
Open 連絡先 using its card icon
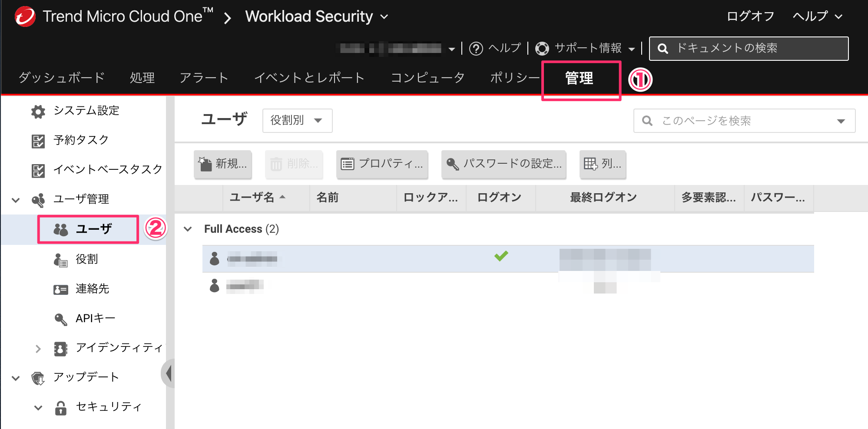60,289
